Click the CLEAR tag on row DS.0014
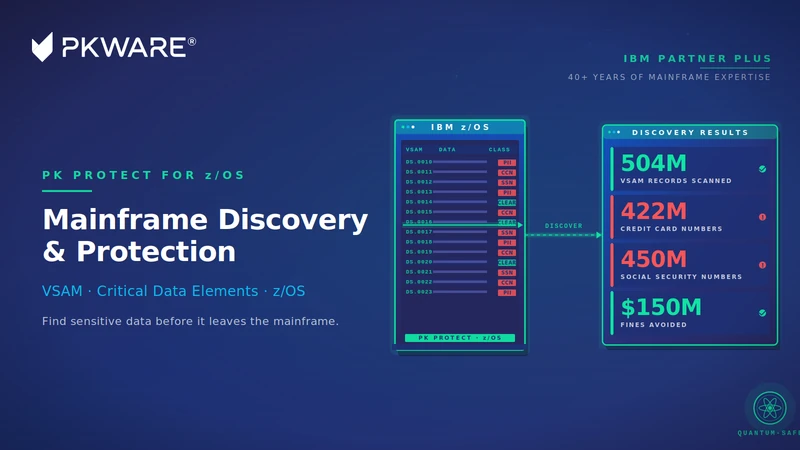This screenshot has width=800, height=450. coord(507,203)
